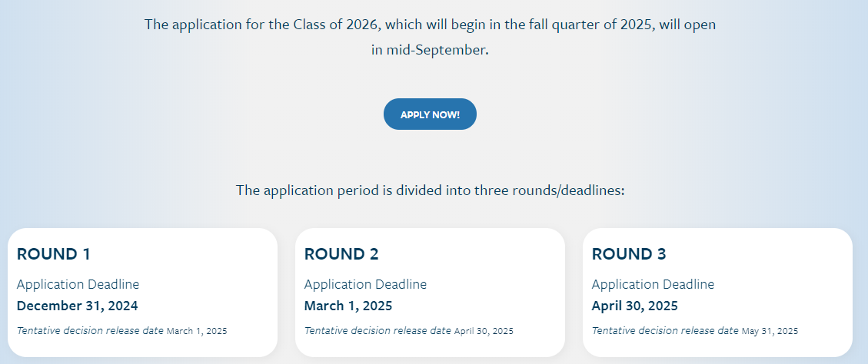The image size is (868, 364).
Task: Click the three rounds/deadlines sentence
Action: [430, 190]
